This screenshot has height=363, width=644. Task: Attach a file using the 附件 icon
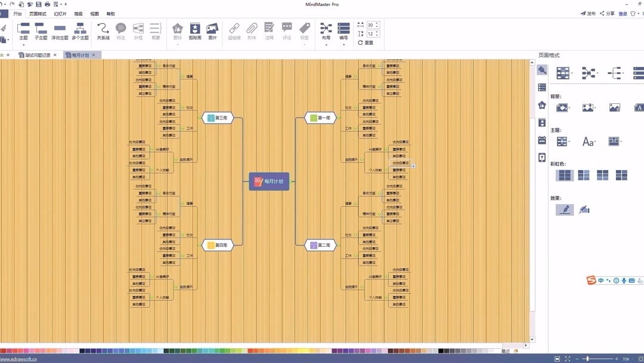click(x=251, y=30)
